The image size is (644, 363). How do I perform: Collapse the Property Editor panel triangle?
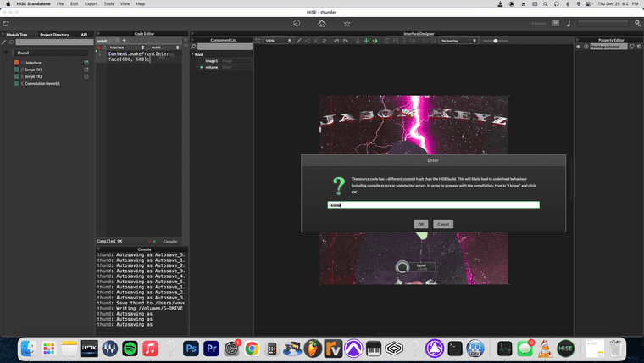point(577,40)
